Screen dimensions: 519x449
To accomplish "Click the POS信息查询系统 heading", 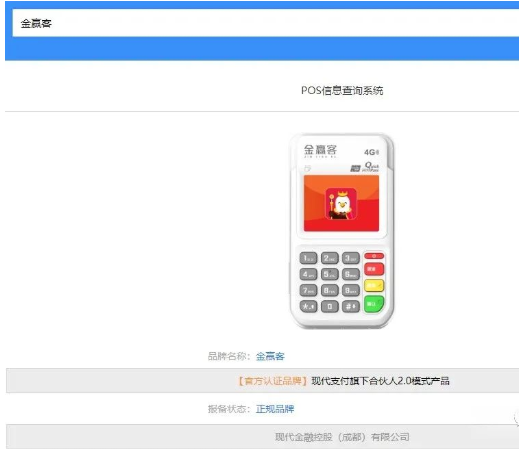I will (342, 90).
